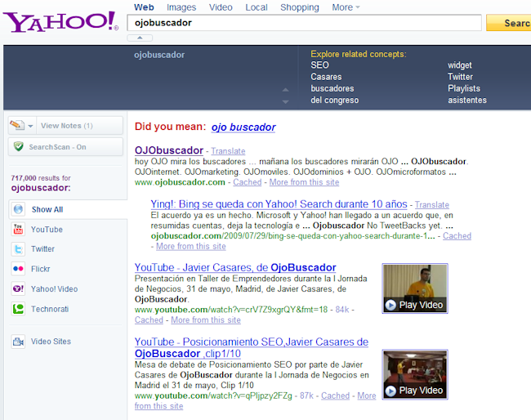Click View Notes (1) button
The image size is (531, 420).
coord(79,126)
